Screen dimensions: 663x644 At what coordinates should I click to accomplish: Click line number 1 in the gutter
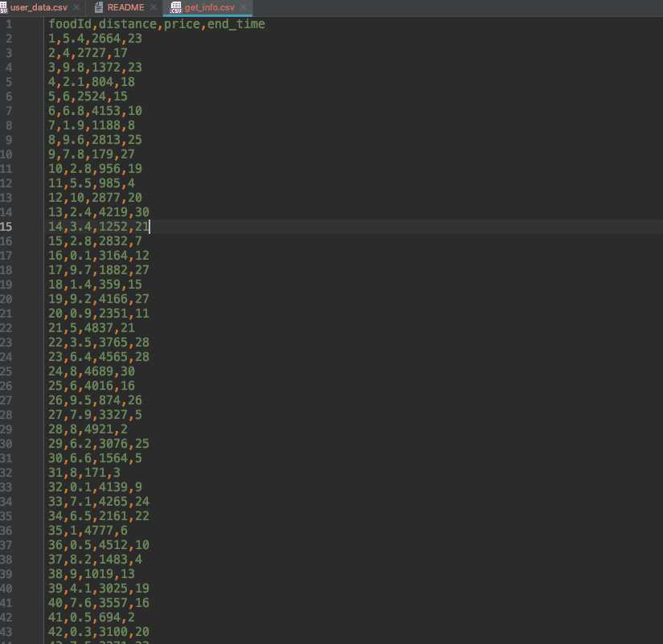click(x=9, y=24)
